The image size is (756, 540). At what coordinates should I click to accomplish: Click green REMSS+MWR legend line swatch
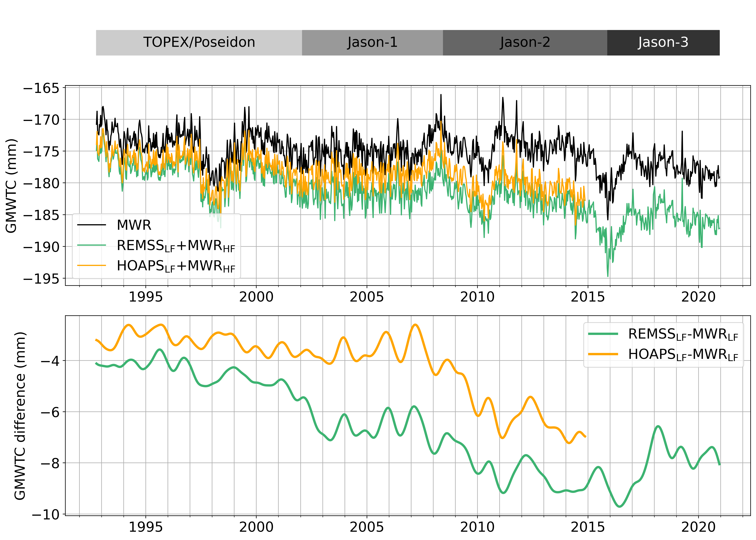[x=91, y=245]
